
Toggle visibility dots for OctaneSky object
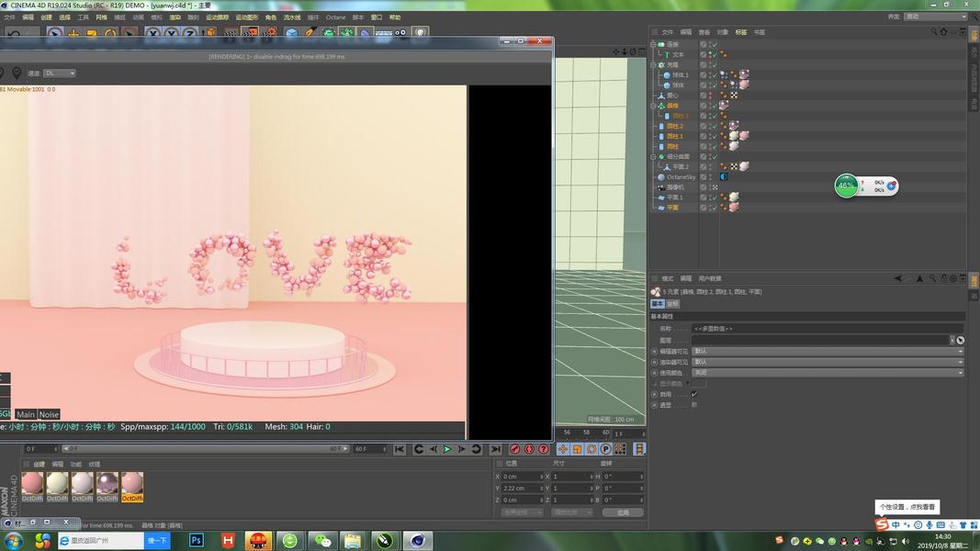click(x=710, y=177)
